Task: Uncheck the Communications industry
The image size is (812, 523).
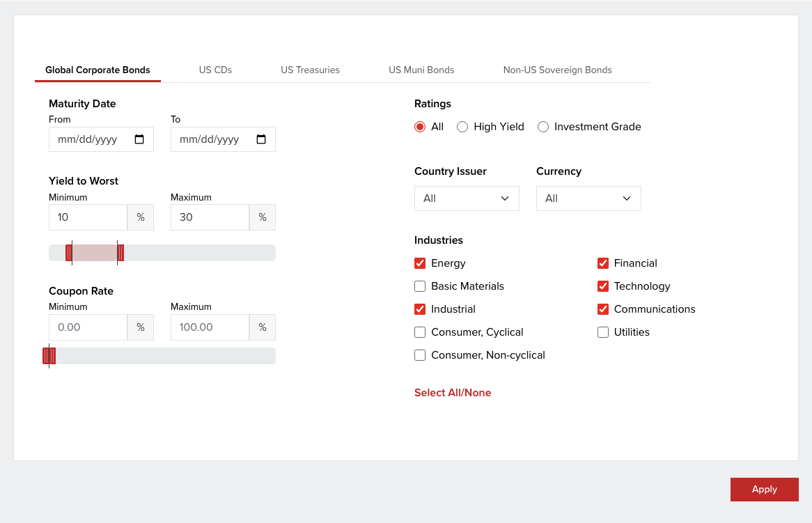Action: (603, 309)
